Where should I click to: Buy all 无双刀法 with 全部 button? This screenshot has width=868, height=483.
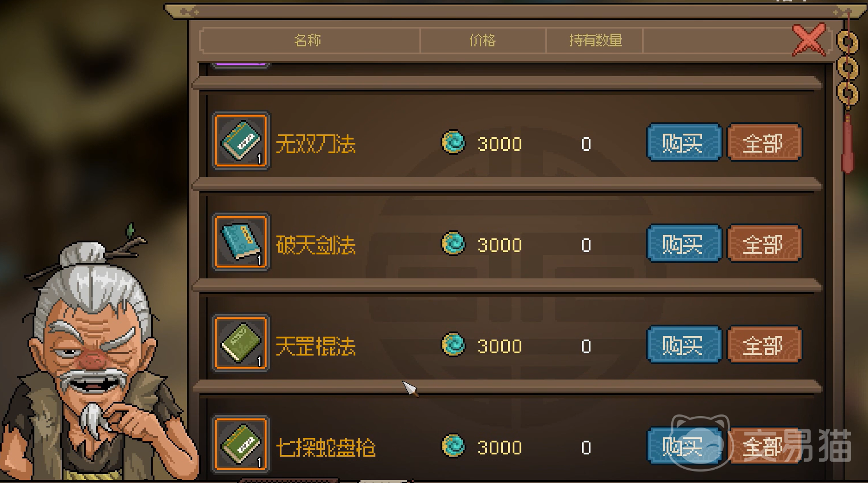764,142
